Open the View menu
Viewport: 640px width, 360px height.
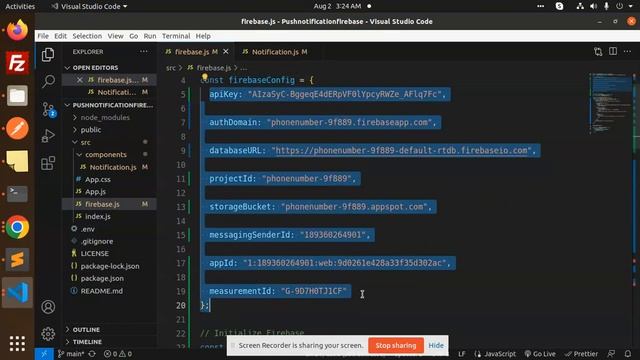coord(116,36)
